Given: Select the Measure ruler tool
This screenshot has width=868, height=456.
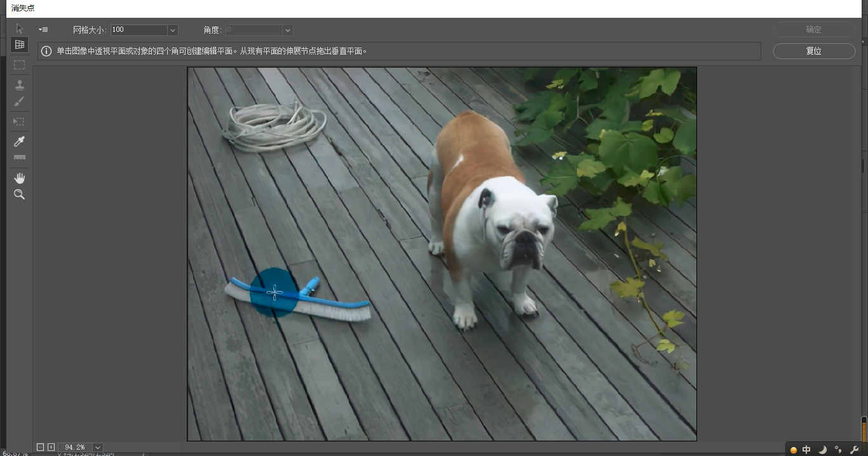Looking at the screenshot, I should (x=20, y=158).
